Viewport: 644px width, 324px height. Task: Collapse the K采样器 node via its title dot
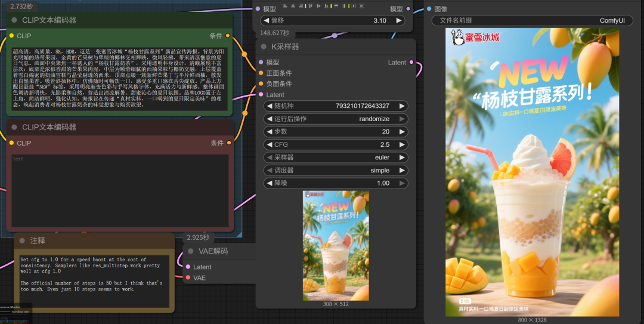coord(264,47)
